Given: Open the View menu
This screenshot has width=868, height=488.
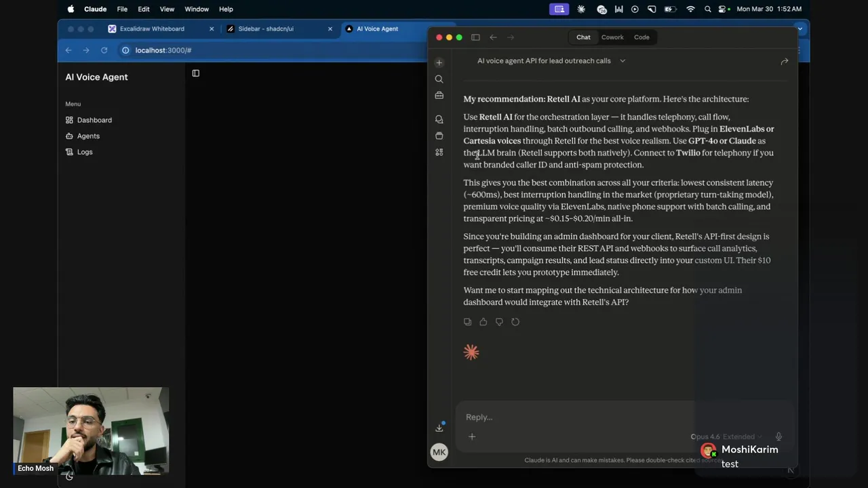Looking at the screenshot, I should pyautogui.click(x=167, y=9).
